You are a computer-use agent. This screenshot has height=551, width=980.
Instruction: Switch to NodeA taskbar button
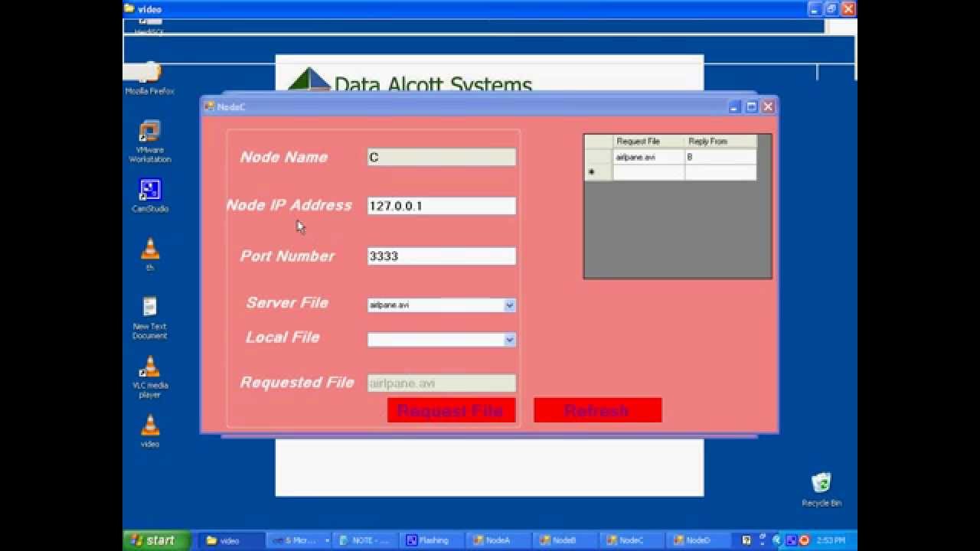pos(499,540)
